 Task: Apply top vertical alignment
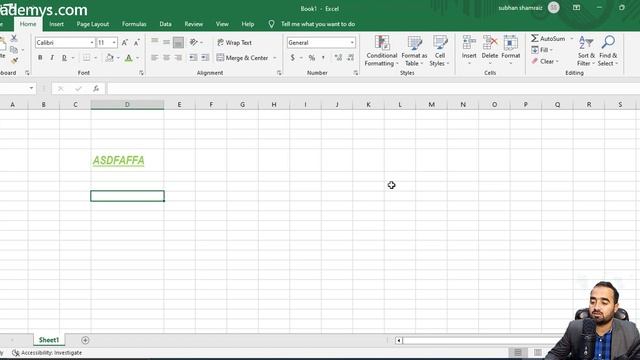pyautogui.click(x=155, y=41)
